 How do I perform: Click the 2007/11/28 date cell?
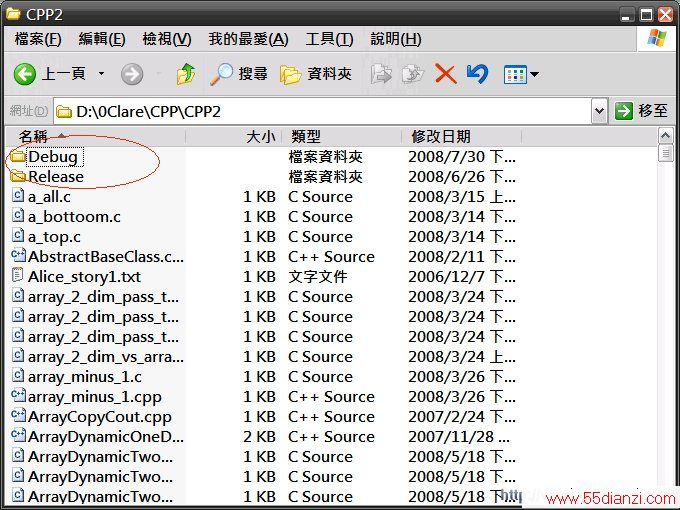[459, 437]
